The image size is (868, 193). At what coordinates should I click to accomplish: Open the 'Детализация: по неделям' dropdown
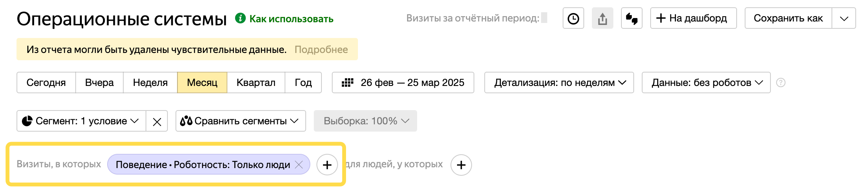point(559,82)
